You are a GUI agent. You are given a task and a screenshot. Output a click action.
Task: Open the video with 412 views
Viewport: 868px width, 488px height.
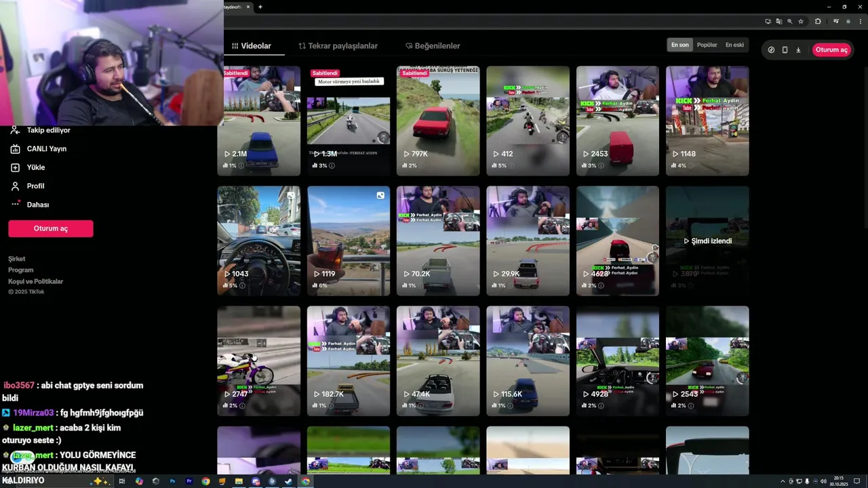tap(528, 121)
